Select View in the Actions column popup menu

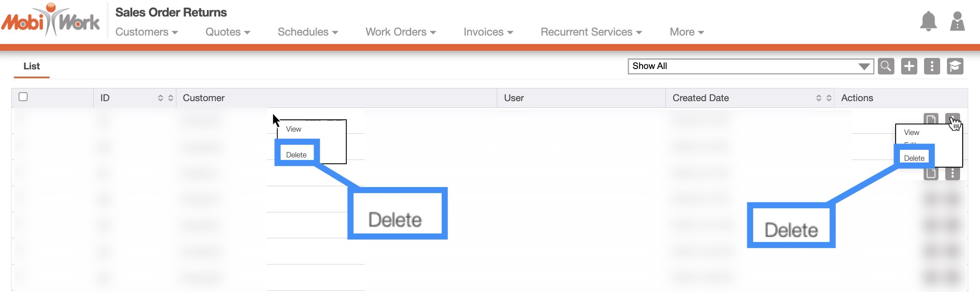click(x=911, y=132)
